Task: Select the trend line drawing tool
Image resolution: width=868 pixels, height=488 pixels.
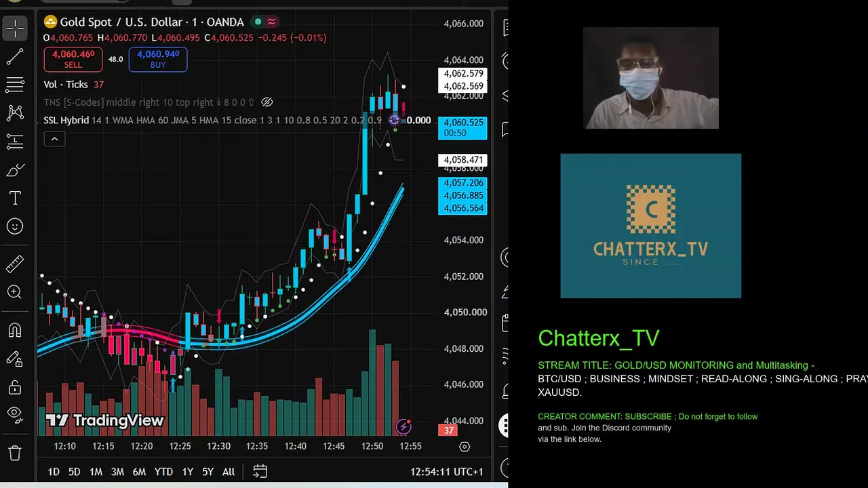Action: point(15,57)
